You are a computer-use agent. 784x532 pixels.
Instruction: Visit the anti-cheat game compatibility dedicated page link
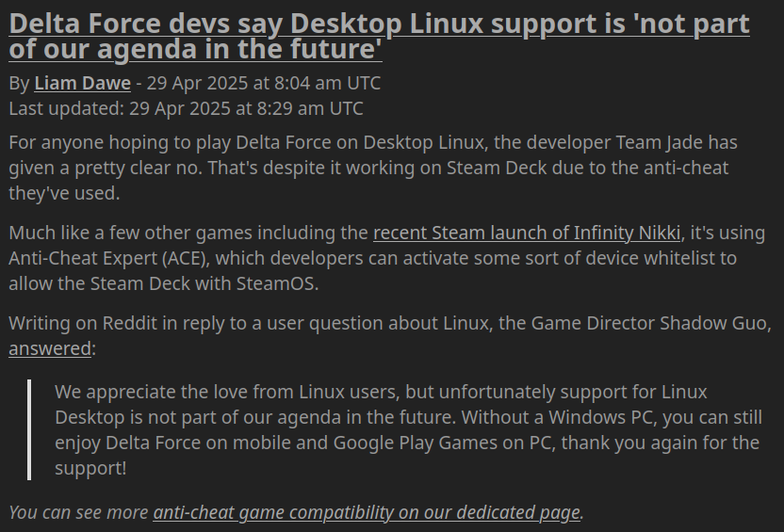click(367, 512)
